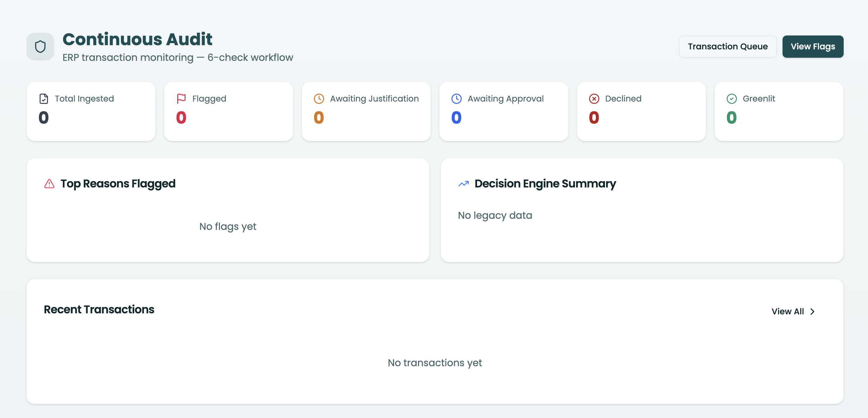
Task: Click the Continuous Audit page title
Action: 138,39
